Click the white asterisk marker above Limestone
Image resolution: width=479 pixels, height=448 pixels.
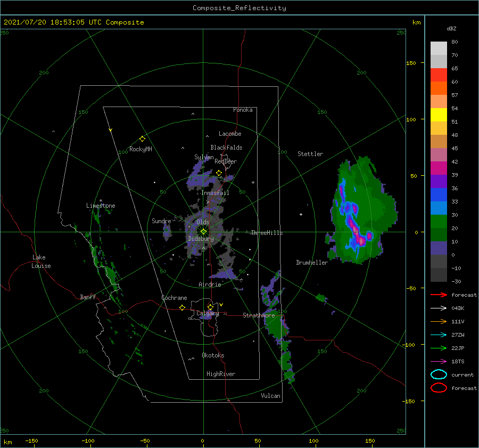click(101, 201)
